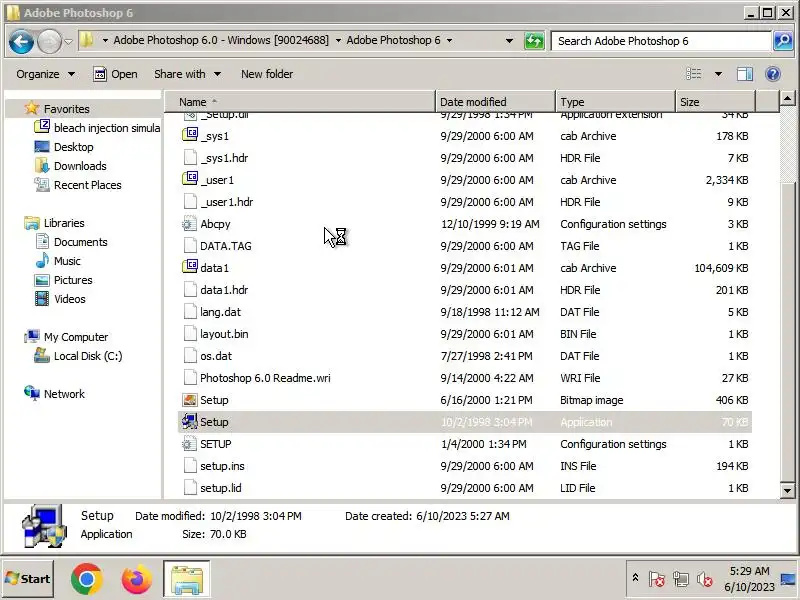Sort by Date modified column

coord(495,102)
